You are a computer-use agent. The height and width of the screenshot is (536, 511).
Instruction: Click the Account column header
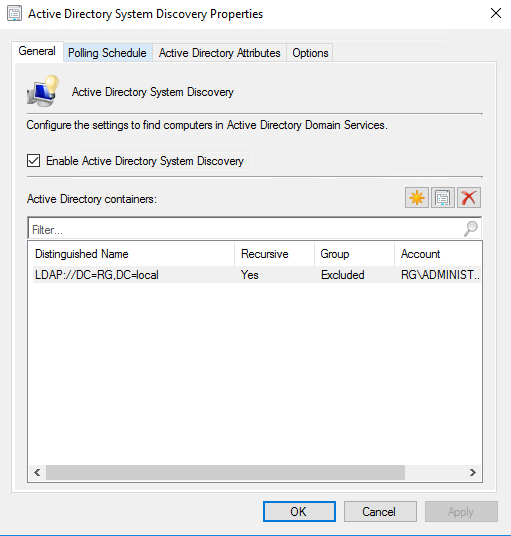pyautogui.click(x=438, y=254)
